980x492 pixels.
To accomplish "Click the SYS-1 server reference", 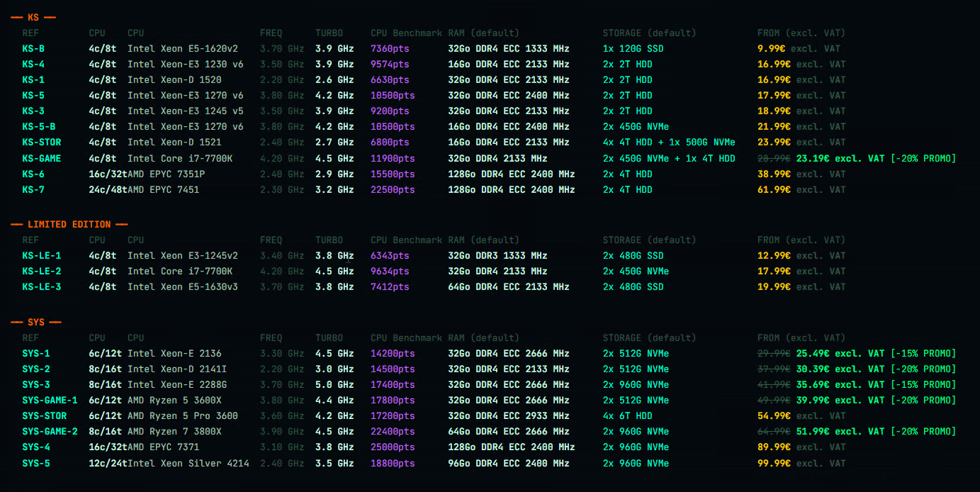I will [36, 354].
